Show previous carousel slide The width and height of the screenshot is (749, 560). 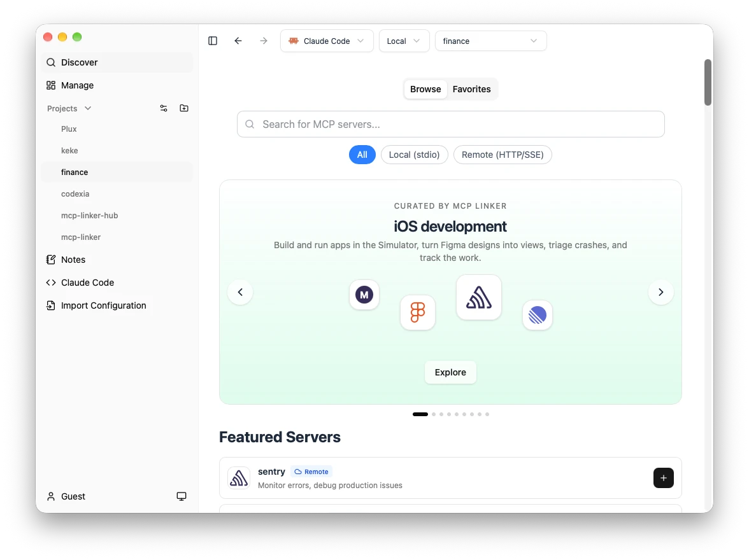click(x=240, y=292)
